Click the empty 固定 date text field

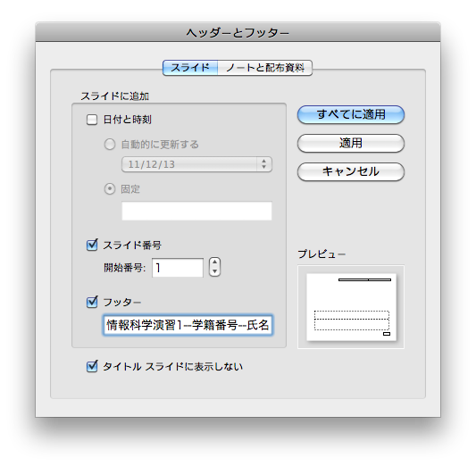tap(196, 211)
